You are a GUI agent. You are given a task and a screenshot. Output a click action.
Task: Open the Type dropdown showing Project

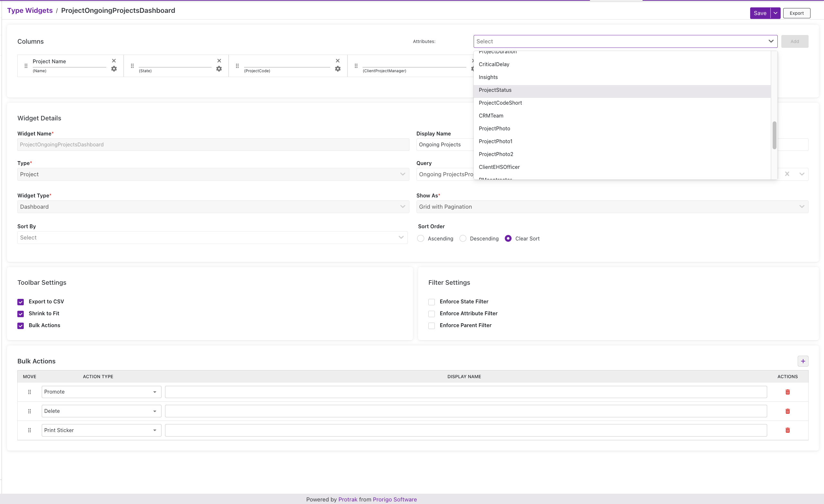pyautogui.click(x=213, y=174)
